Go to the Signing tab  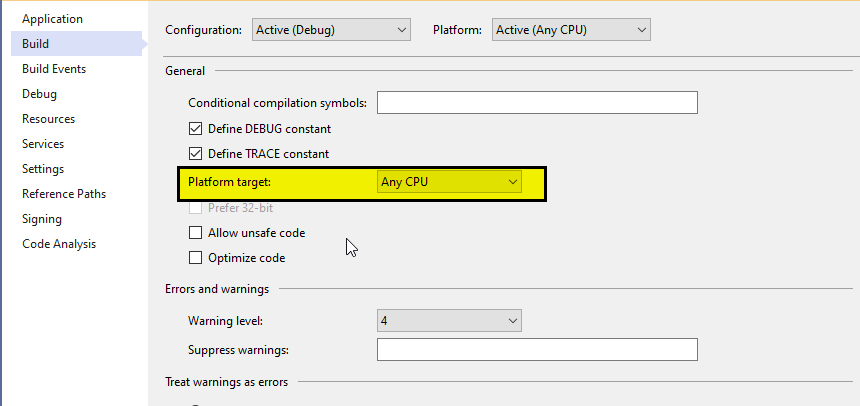click(42, 219)
